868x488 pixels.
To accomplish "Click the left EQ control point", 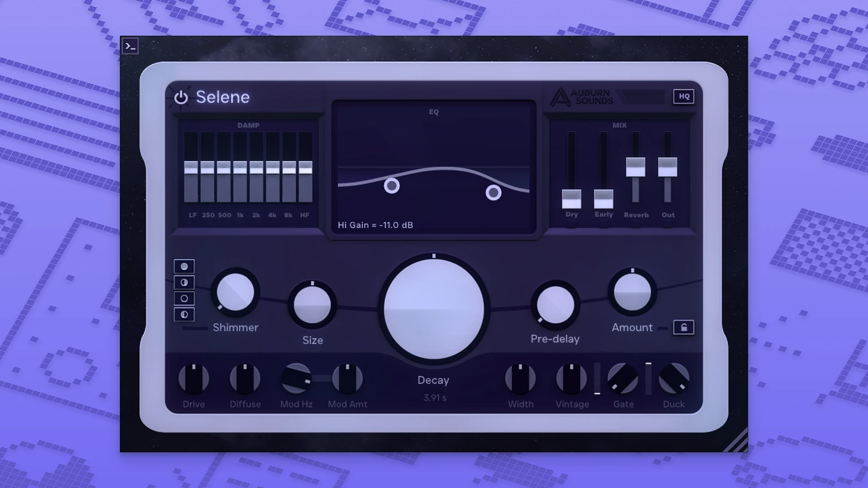I will coord(392,186).
